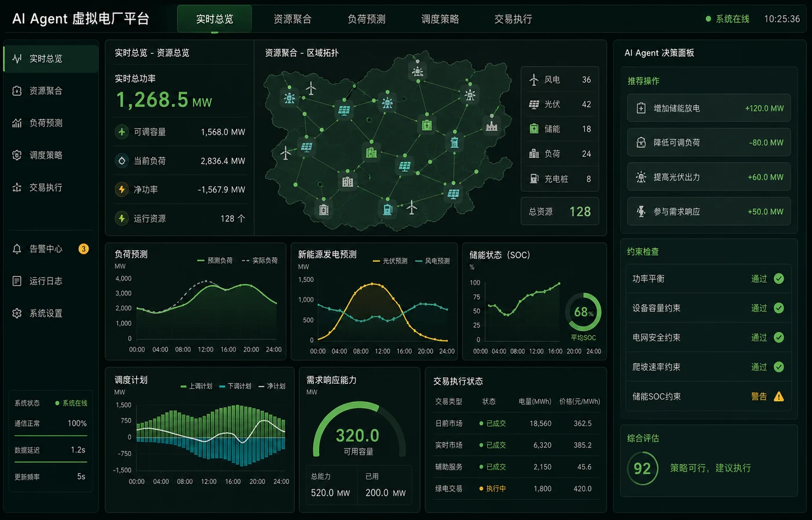Click the 预测负荷 legend entry
The width and height of the screenshot is (812, 520).
click(215, 261)
